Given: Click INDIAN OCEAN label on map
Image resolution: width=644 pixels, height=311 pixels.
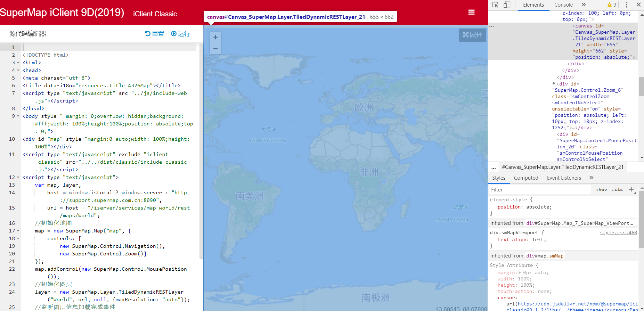Looking at the screenshot, I should coord(453,220).
